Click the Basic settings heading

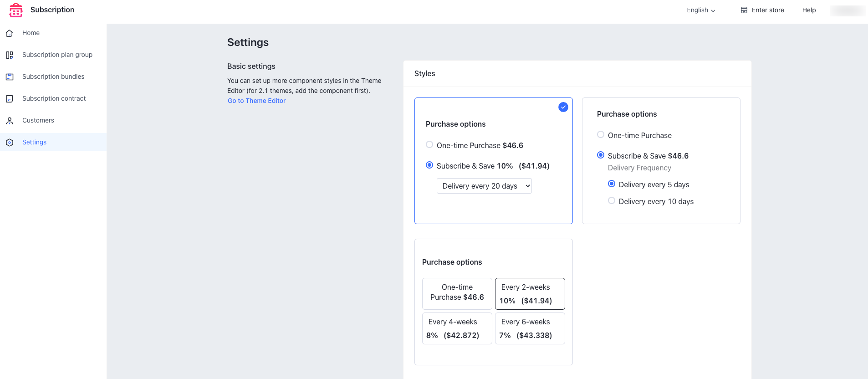click(x=251, y=66)
